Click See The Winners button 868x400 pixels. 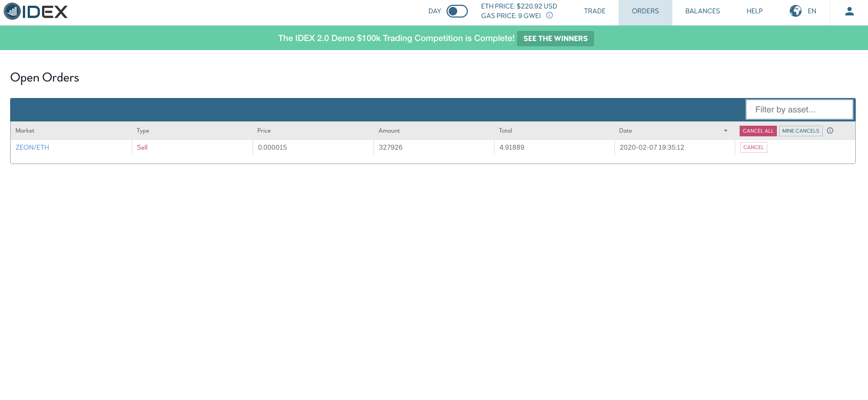[555, 38]
